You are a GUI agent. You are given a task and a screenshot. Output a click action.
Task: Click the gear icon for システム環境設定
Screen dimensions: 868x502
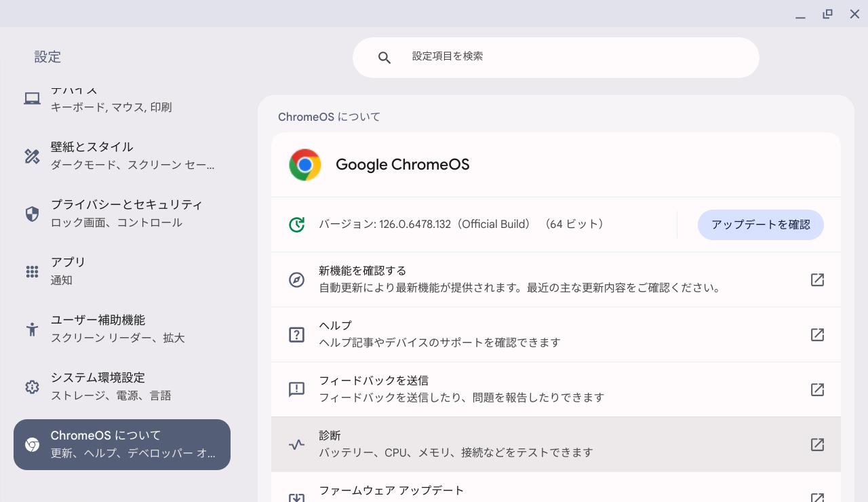point(31,386)
